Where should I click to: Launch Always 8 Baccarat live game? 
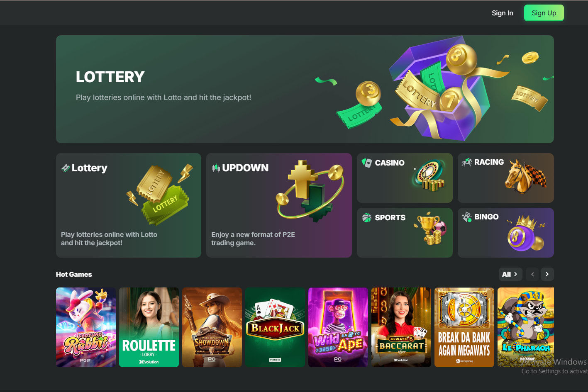401,327
